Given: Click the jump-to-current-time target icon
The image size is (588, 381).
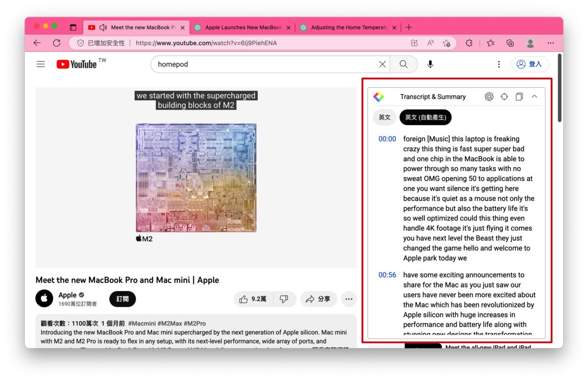Looking at the screenshot, I should click(504, 97).
